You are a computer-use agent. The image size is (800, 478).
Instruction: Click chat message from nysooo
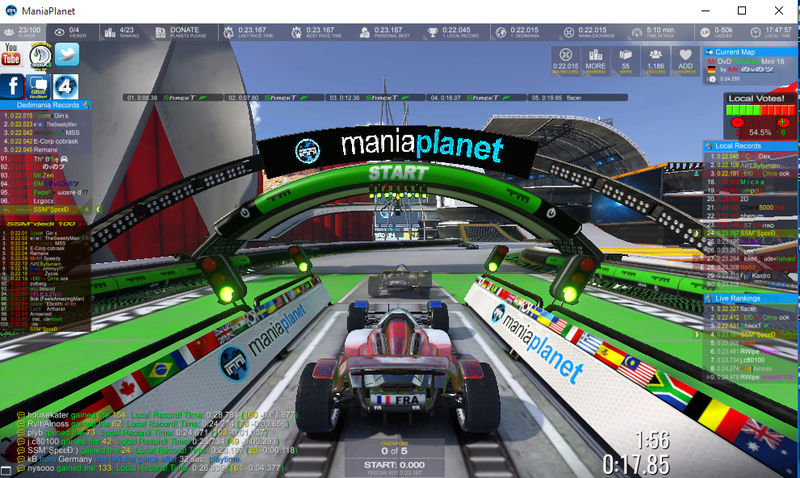point(150,468)
